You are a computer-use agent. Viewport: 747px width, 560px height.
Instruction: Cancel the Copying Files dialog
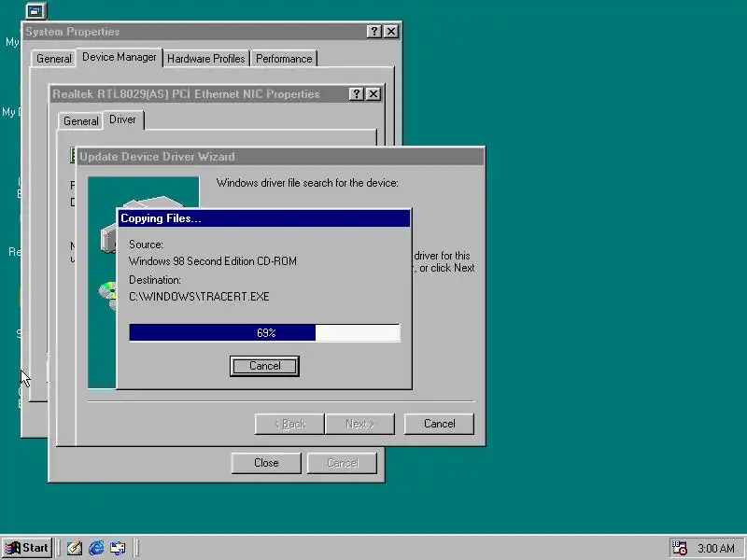[264, 366]
